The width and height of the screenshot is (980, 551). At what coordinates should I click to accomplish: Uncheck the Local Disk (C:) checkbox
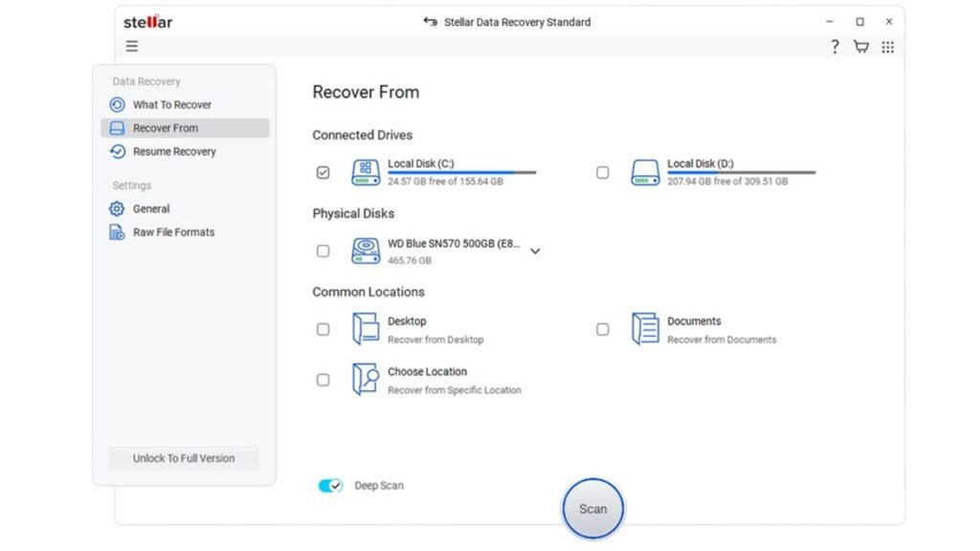(x=323, y=172)
